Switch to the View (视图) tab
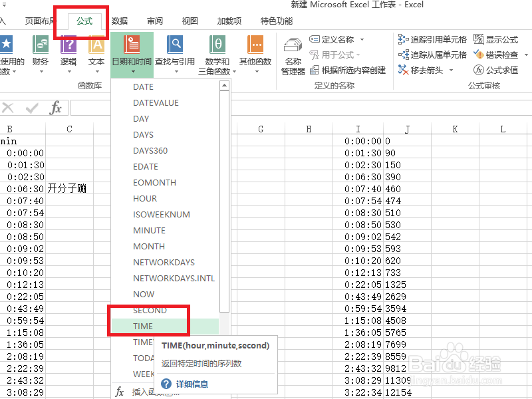This screenshot has height=399, width=532. coord(190,21)
